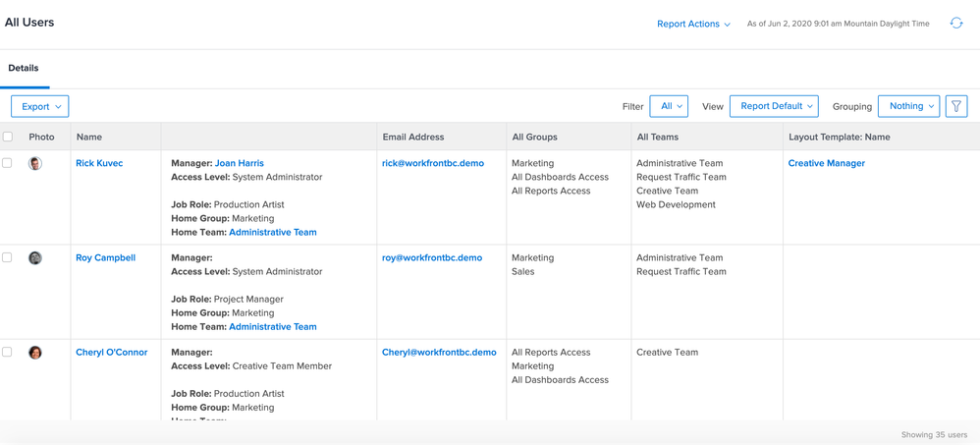
Task: Open the filter funnel icon
Action: click(955, 106)
